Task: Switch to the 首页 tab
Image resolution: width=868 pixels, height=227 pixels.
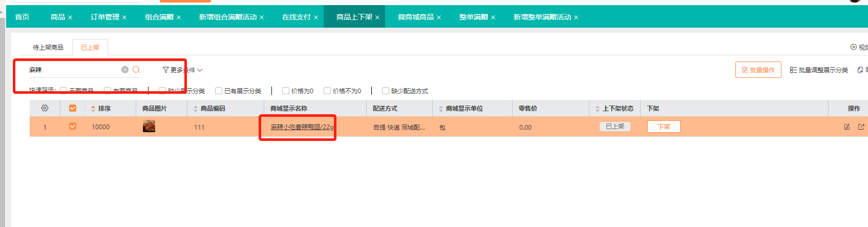Action: coord(22,17)
